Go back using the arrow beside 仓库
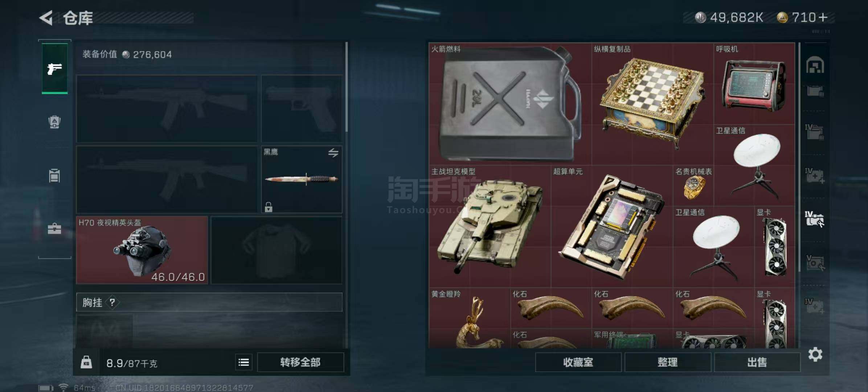The image size is (868, 392). coord(46,17)
